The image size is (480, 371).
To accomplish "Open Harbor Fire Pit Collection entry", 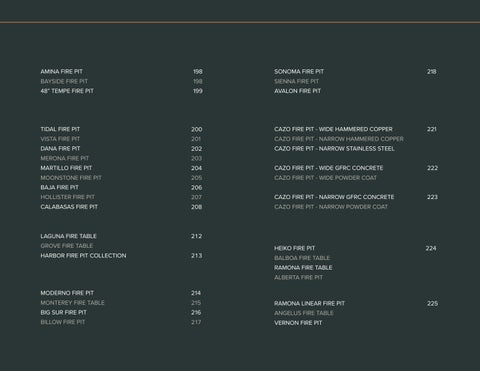I will [x=83, y=256].
